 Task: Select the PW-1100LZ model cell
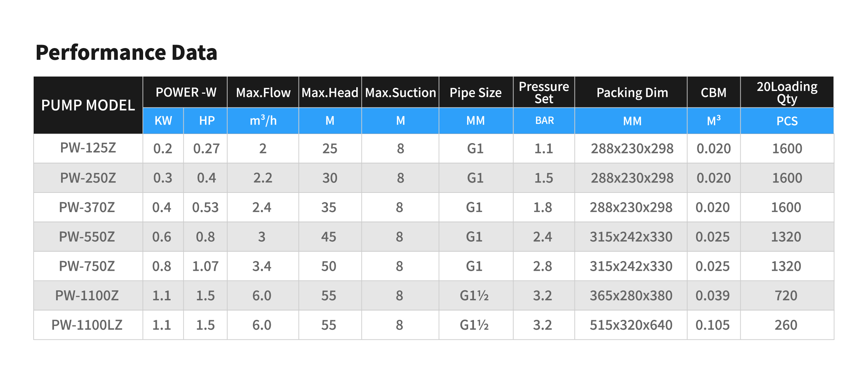click(x=88, y=325)
